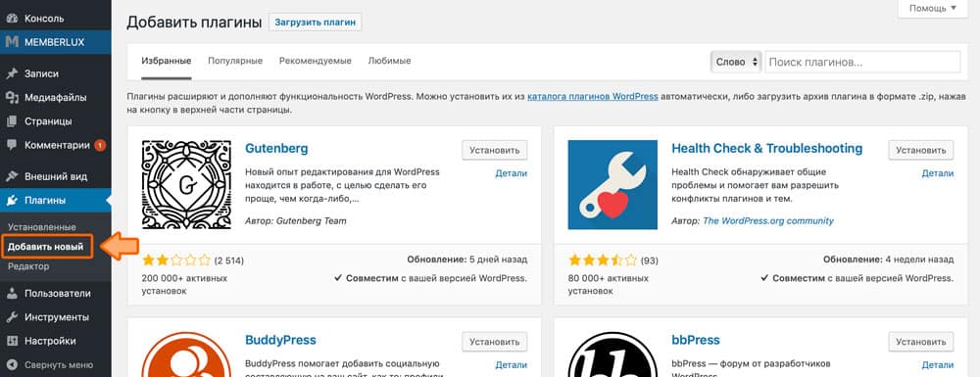Open the Комментарии menu item

pos(56,145)
